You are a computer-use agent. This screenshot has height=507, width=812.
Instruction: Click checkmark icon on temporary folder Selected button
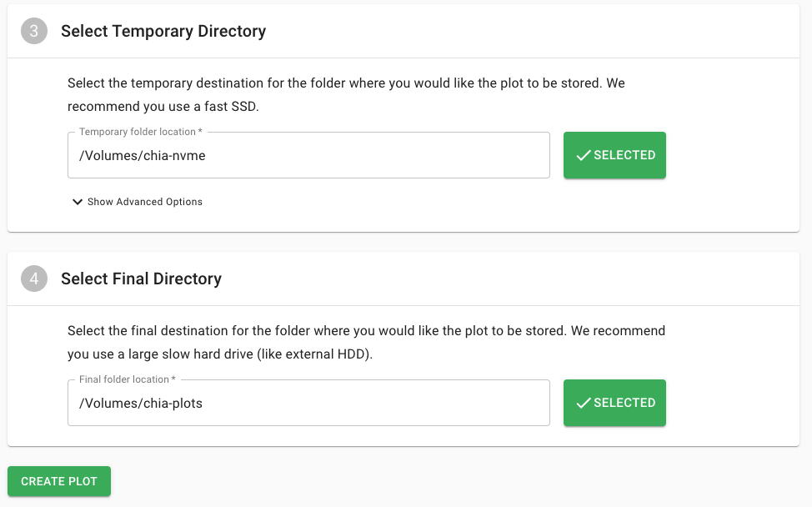tap(584, 155)
